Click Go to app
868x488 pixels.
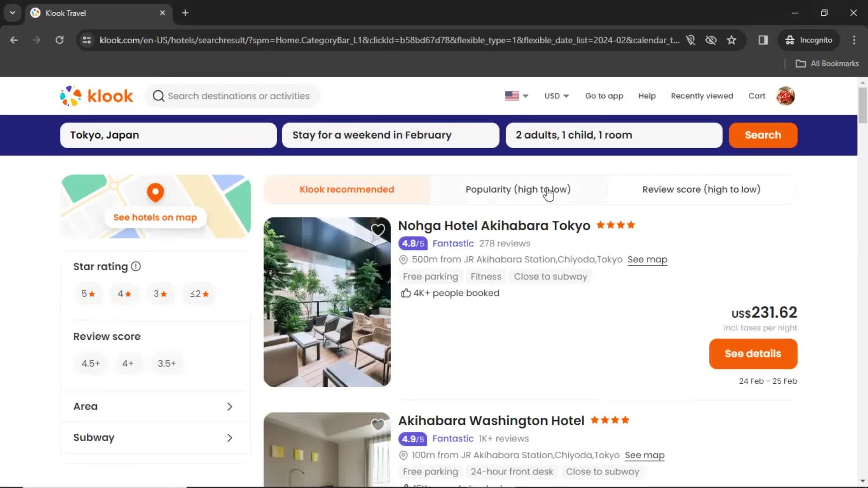(604, 96)
